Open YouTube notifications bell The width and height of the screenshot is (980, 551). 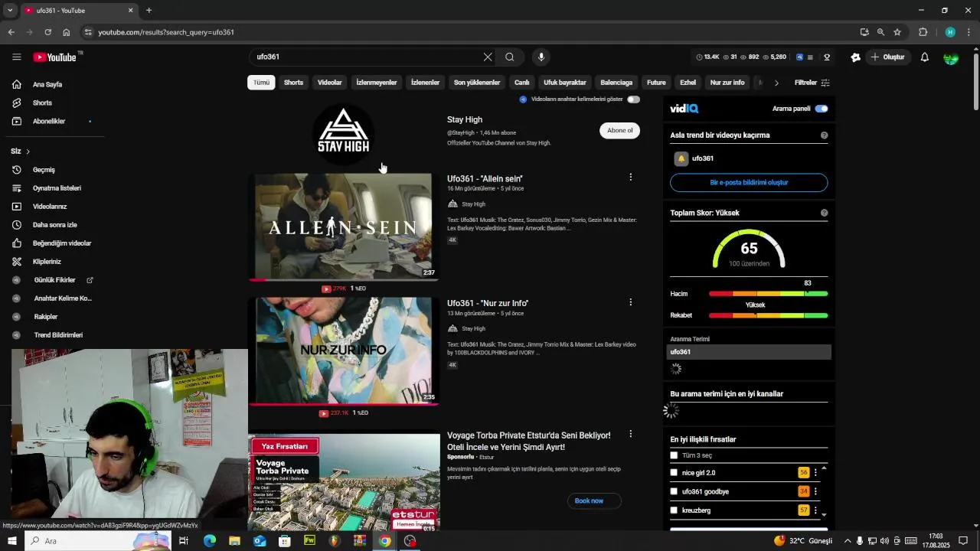point(925,57)
